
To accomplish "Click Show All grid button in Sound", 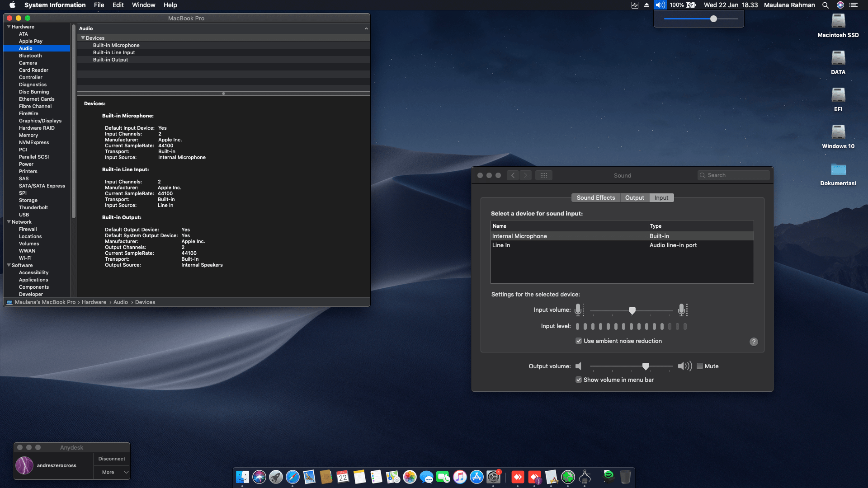I will 544,175.
